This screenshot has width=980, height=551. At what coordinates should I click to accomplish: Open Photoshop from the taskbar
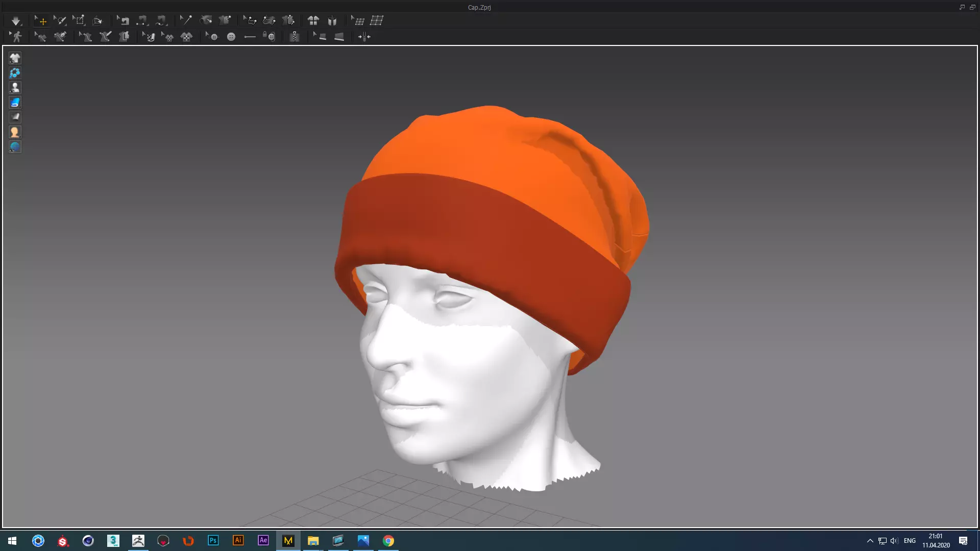213,540
